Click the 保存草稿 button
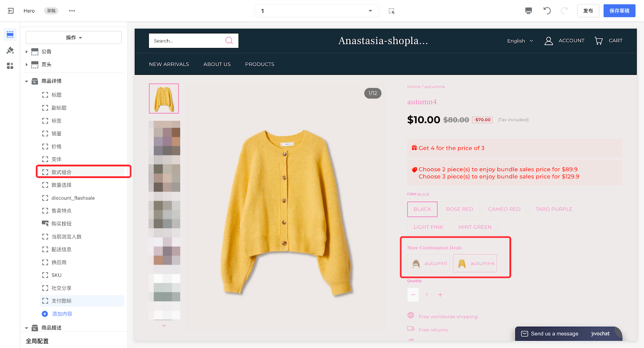644x348 pixels. point(619,11)
